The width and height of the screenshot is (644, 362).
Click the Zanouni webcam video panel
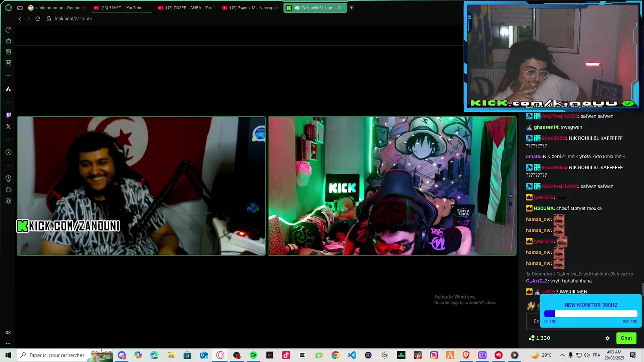point(141,186)
